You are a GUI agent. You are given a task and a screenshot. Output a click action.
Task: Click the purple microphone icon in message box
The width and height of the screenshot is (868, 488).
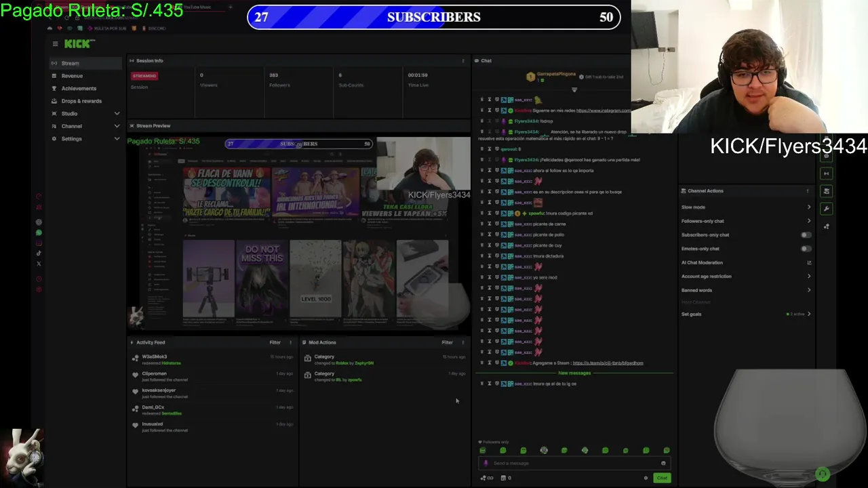[x=486, y=463]
